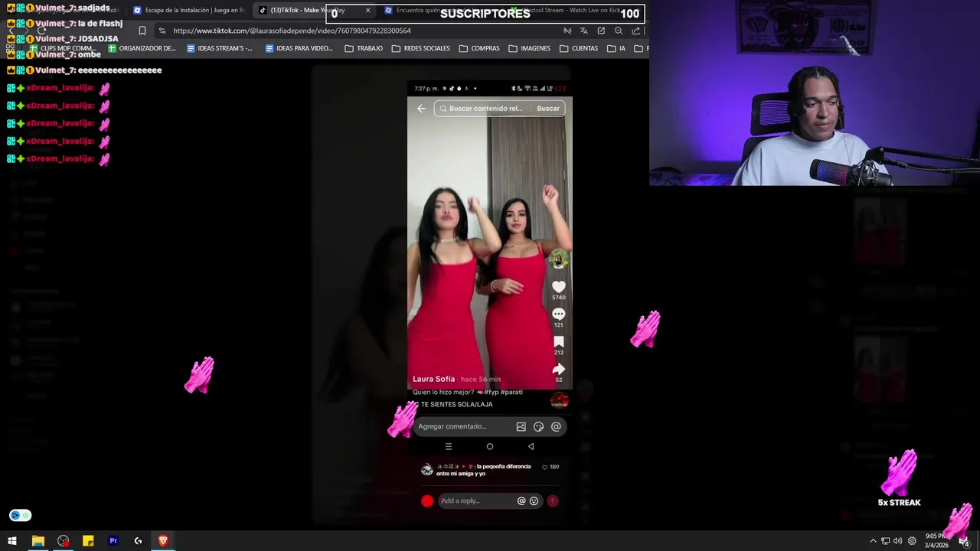Screen dimensions: 980x551
Task: Click the #parati hashtag in the caption
Action: coord(511,392)
